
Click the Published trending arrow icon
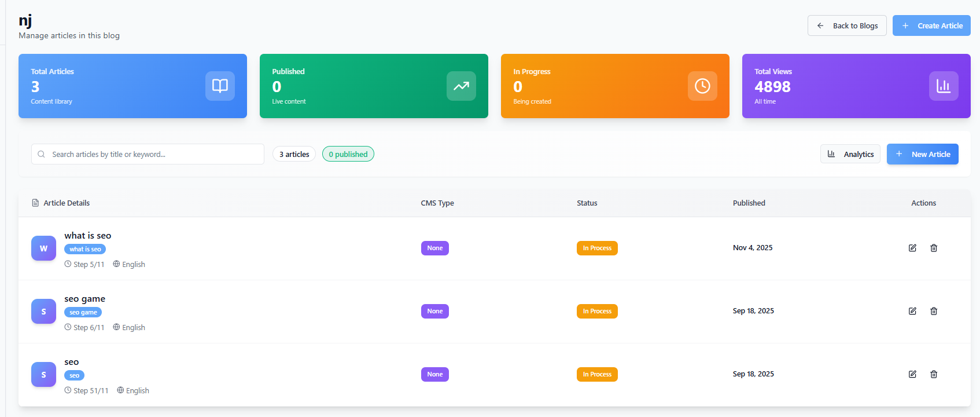pos(461,86)
